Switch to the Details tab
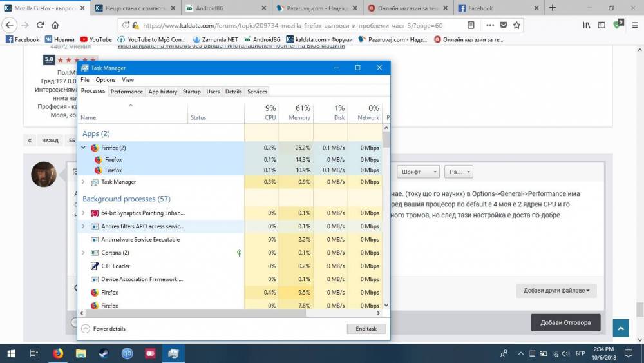The image size is (644, 363). 233,92
